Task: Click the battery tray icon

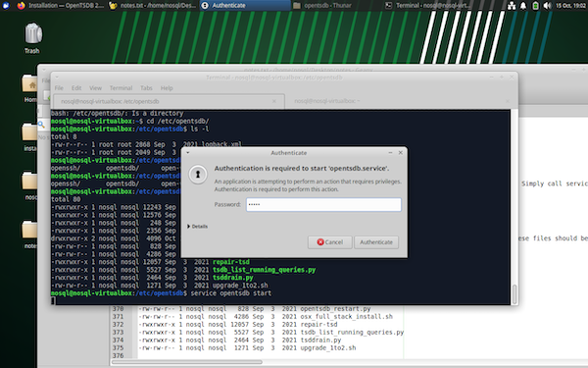Action: tap(535, 6)
